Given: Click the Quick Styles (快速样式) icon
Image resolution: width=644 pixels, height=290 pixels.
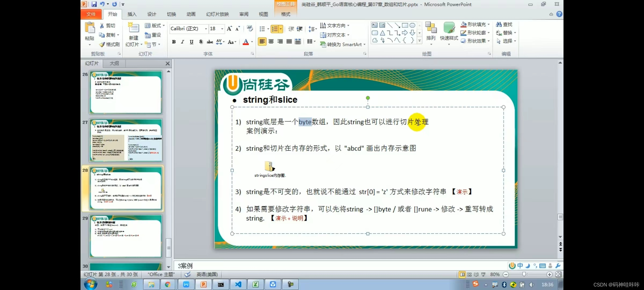Looking at the screenshot, I should click(449, 28).
